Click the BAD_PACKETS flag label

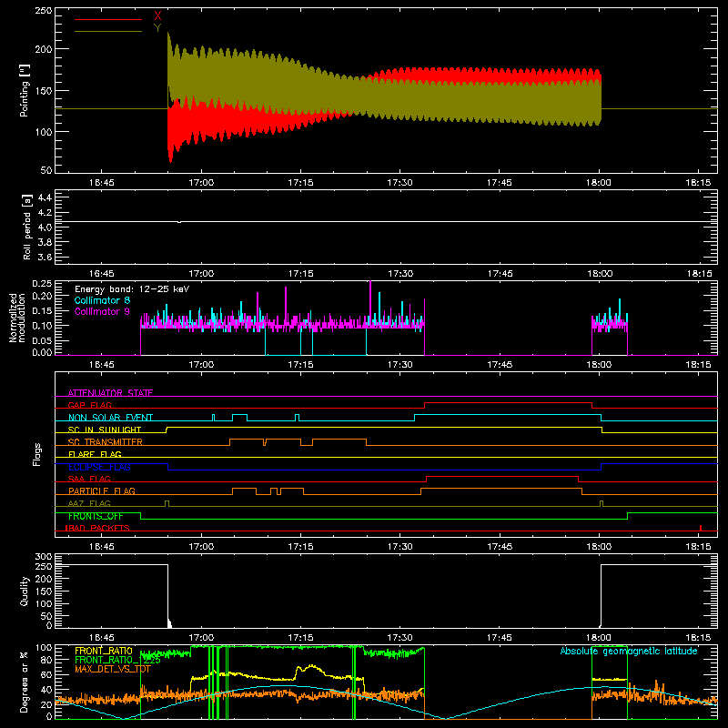point(97,528)
